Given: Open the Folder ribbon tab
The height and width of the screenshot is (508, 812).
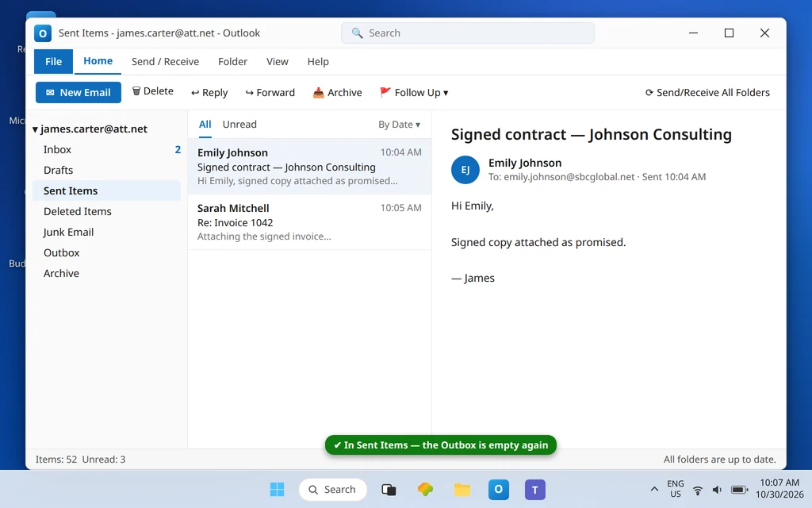Looking at the screenshot, I should [x=232, y=62].
